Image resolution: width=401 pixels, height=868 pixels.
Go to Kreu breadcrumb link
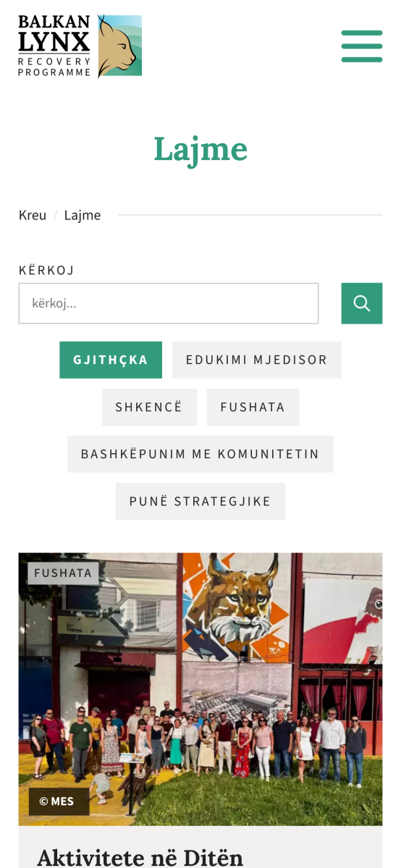pyautogui.click(x=33, y=215)
